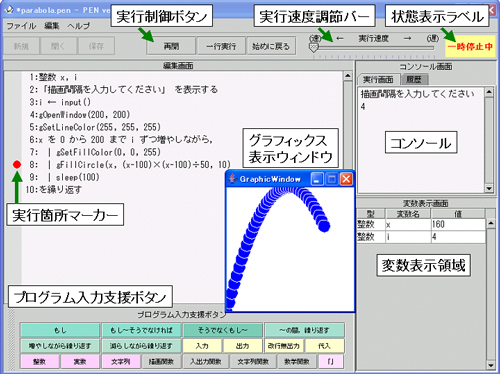The height and width of the screenshot is (374, 500).
Task: Open the 編集 menu
Action: (x=52, y=26)
